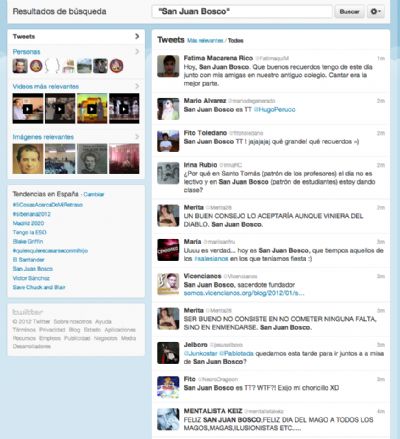Open Mario Alvarez's profile avatar
The width and height of the screenshot is (400, 439).
tap(168, 109)
